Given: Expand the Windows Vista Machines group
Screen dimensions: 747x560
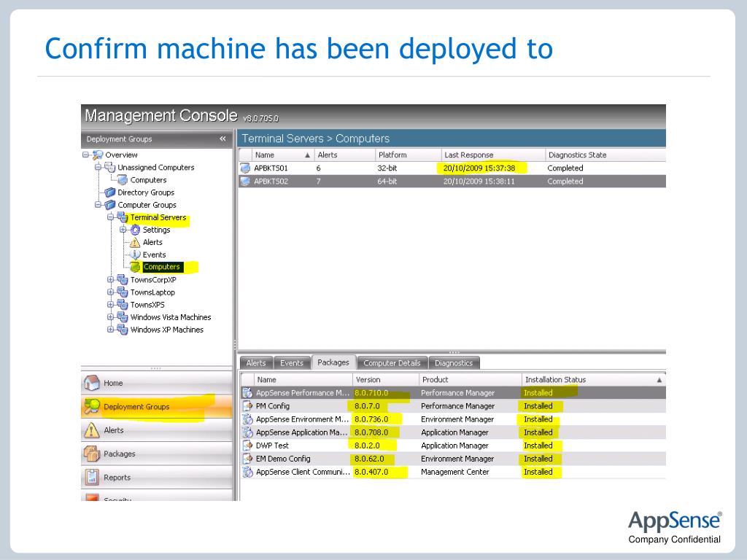Looking at the screenshot, I should coord(111,316).
